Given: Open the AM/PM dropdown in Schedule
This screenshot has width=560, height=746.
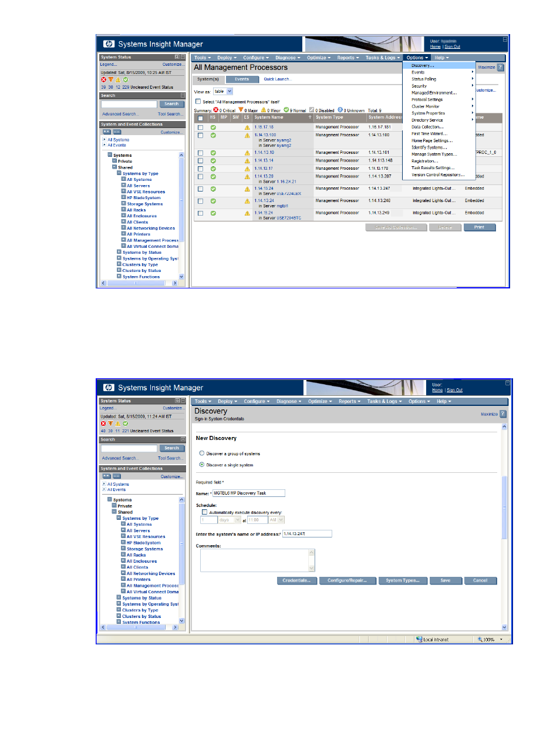Looking at the screenshot, I should [276, 520].
